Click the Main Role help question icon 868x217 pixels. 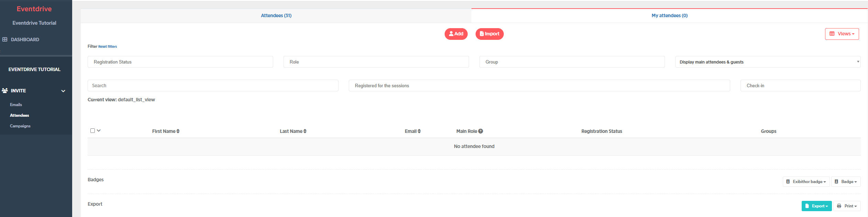(x=481, y=131)
